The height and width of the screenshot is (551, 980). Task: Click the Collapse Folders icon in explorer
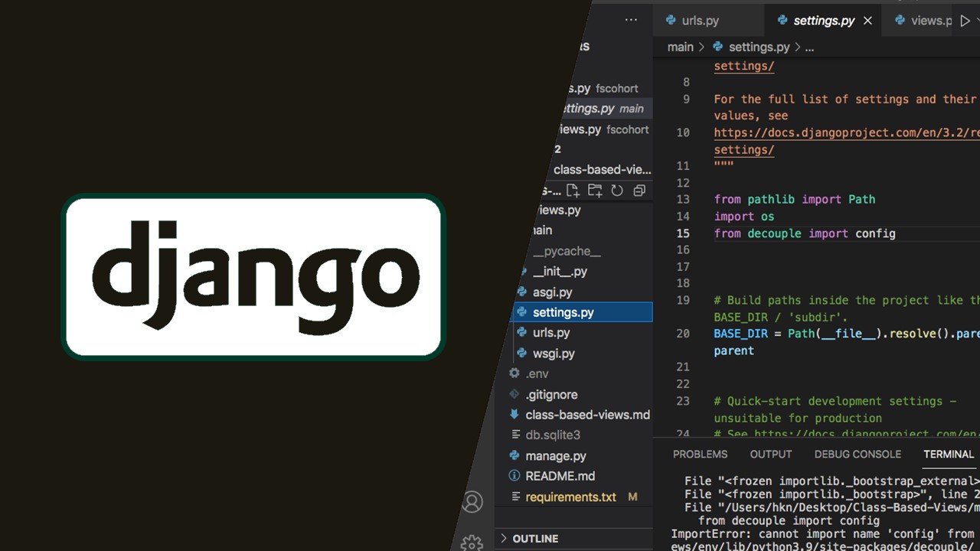tap(639, 191)
